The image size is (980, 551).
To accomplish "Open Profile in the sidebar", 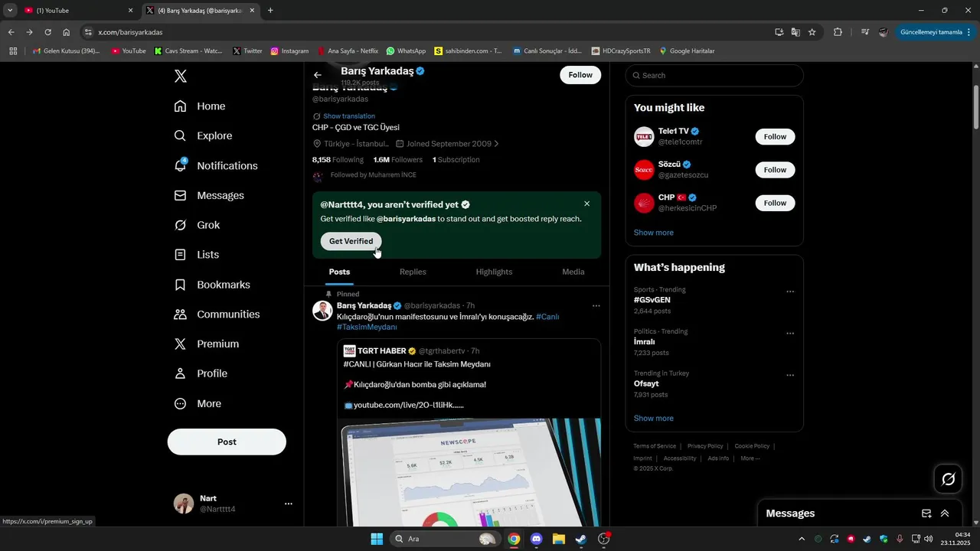I will (201, 373).
